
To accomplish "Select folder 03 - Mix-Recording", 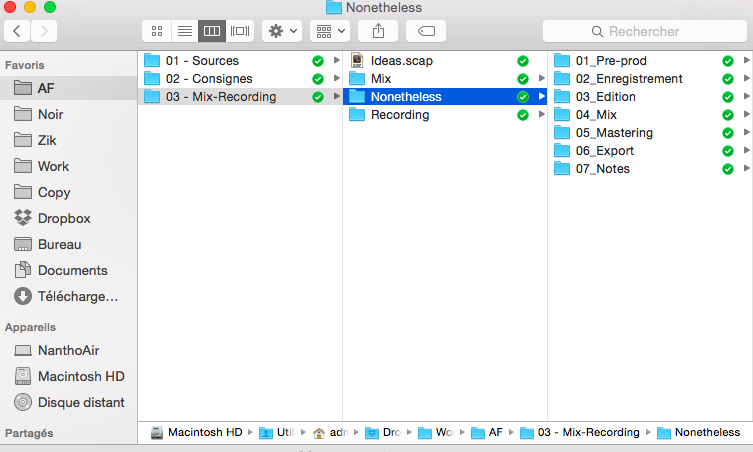I will coord(240,97).
